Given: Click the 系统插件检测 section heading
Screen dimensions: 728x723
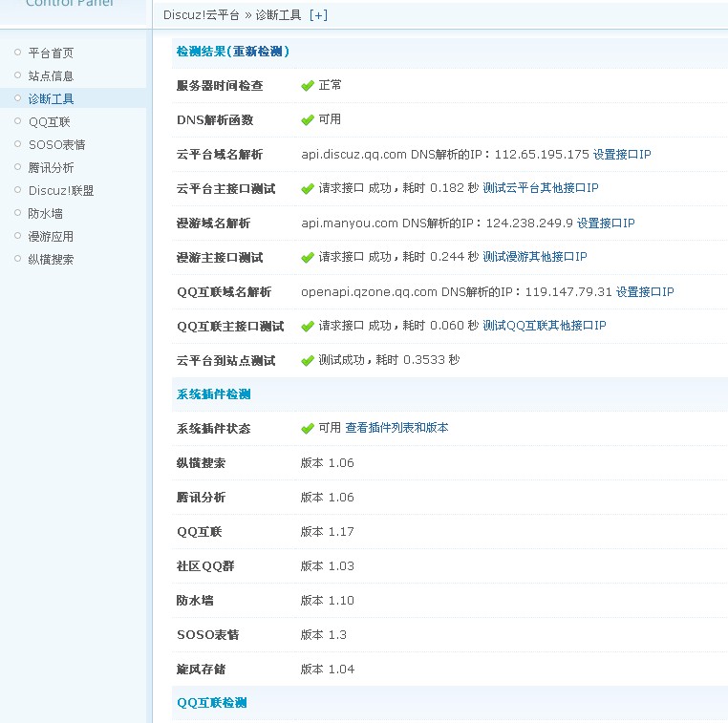Looking at the screenshot, I should click(214, 394).
